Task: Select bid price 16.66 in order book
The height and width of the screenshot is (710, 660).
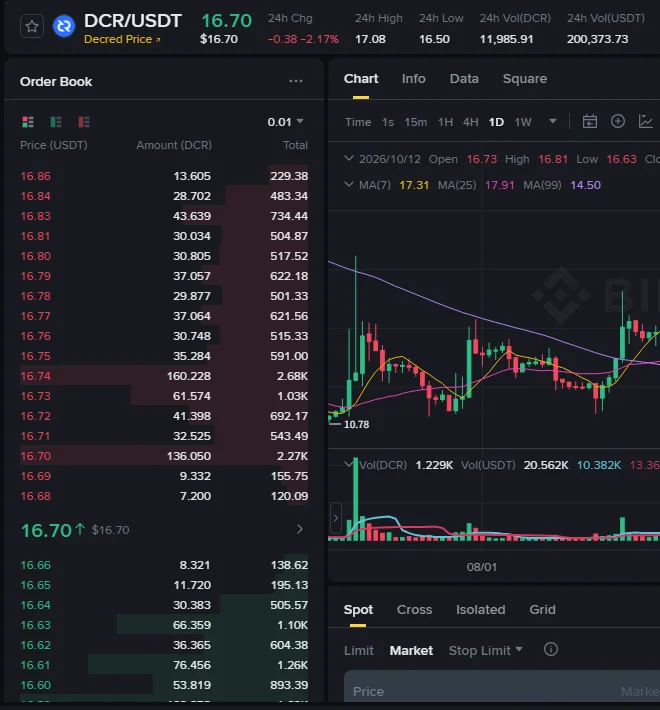Action: point(35,565)
